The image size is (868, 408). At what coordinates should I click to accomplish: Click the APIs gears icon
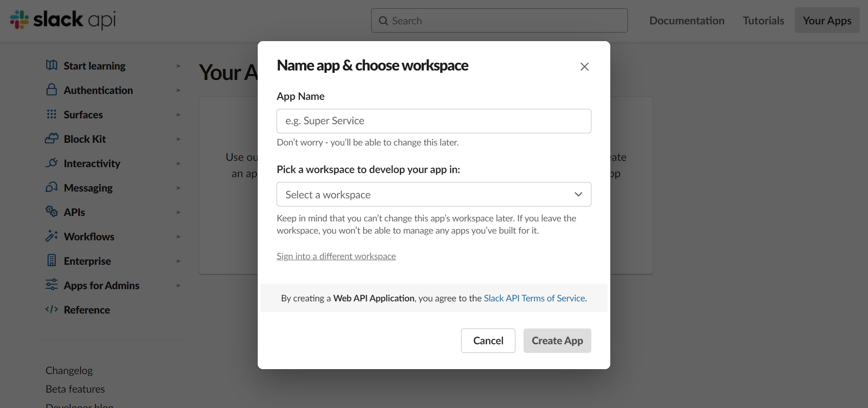point(52,211)
